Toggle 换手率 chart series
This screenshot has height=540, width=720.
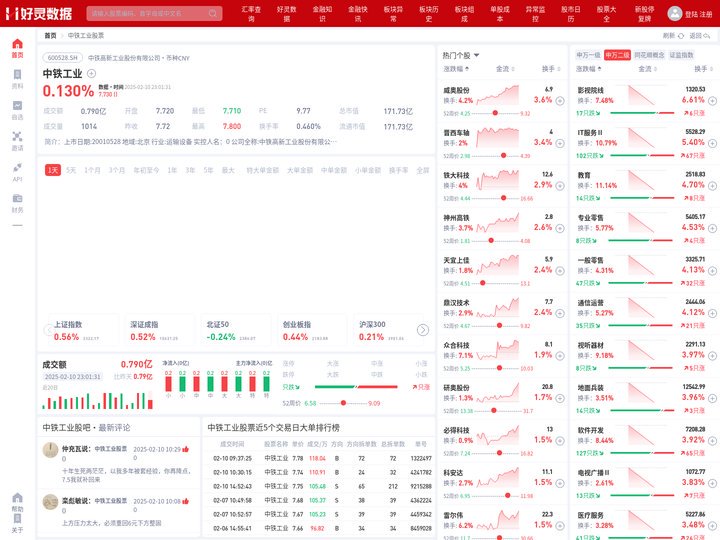coord(399,170)
